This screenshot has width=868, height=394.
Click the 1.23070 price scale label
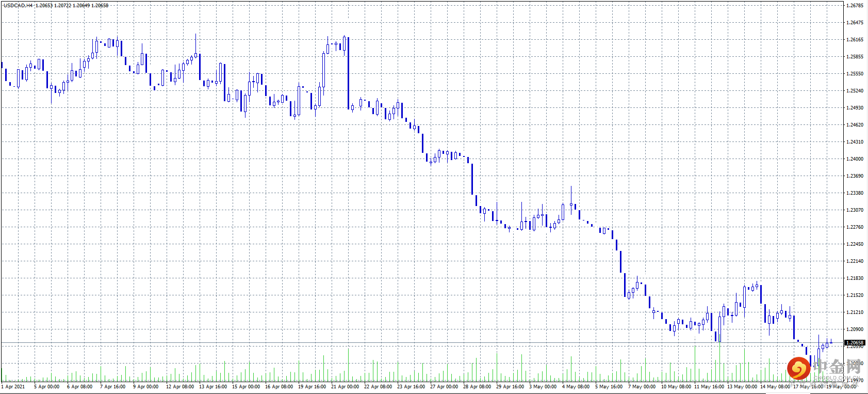(855, 210)
